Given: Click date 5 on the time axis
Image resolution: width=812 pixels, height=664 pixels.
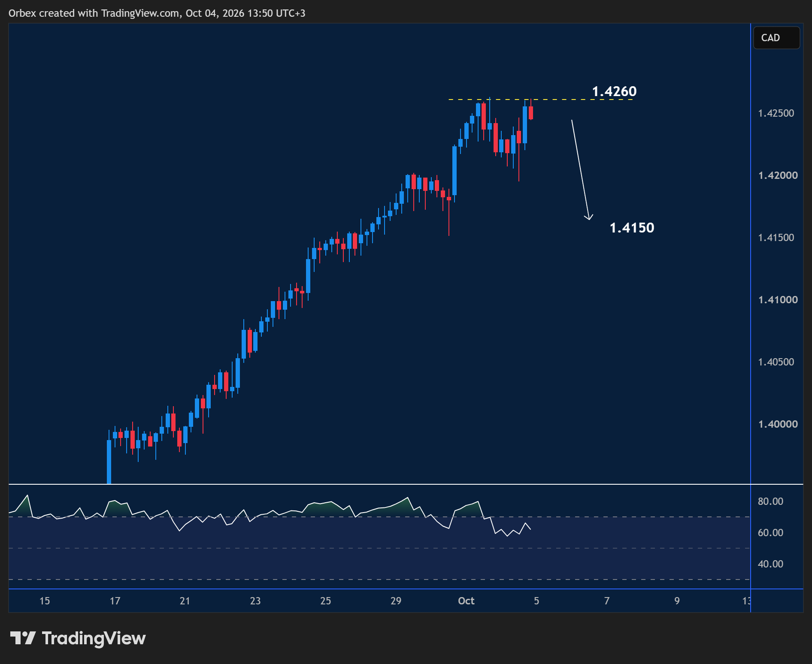Looking at the screenshot, I should click(536, 601).
